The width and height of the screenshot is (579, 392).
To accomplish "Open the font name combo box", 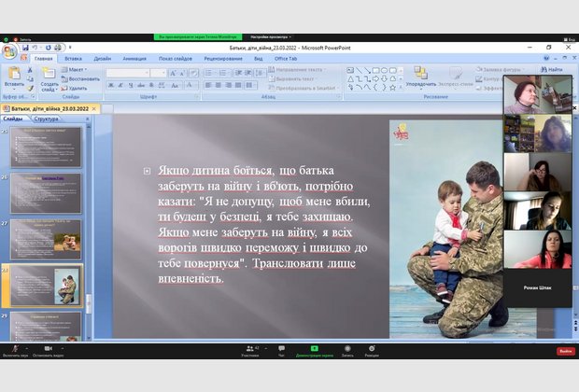I will [x=140, y=71].
